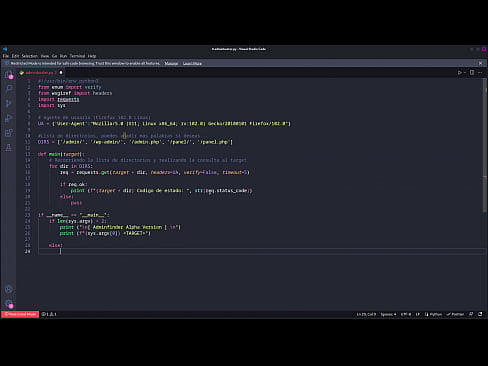The width and height of the screenshot is (488, 366).
Task: Click the Run Python File play button
Action: (x=459, y=73)
